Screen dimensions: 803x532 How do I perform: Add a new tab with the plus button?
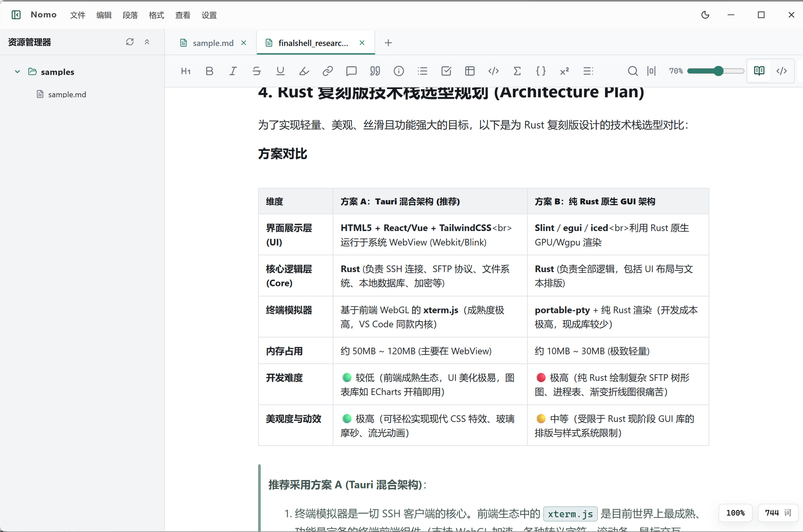point(388,43)
